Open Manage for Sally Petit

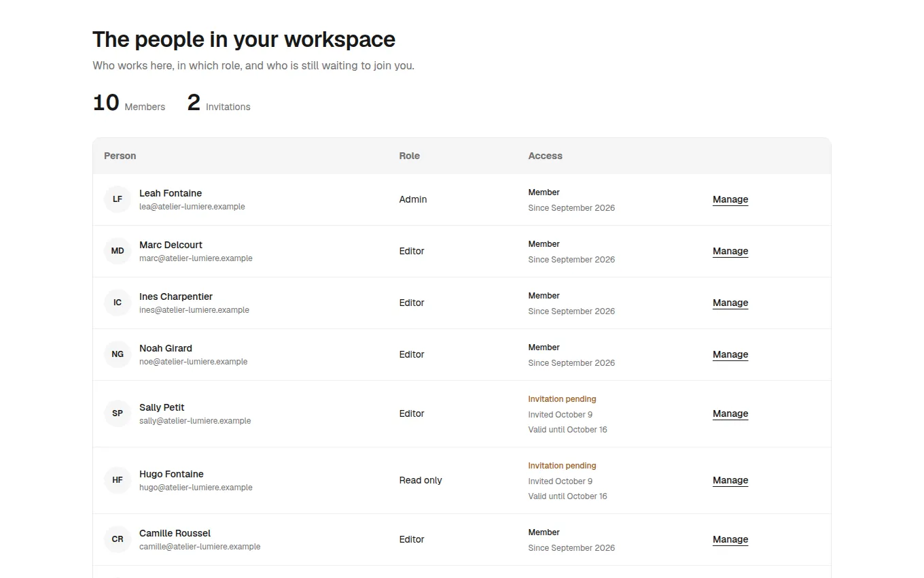[730, 413]
